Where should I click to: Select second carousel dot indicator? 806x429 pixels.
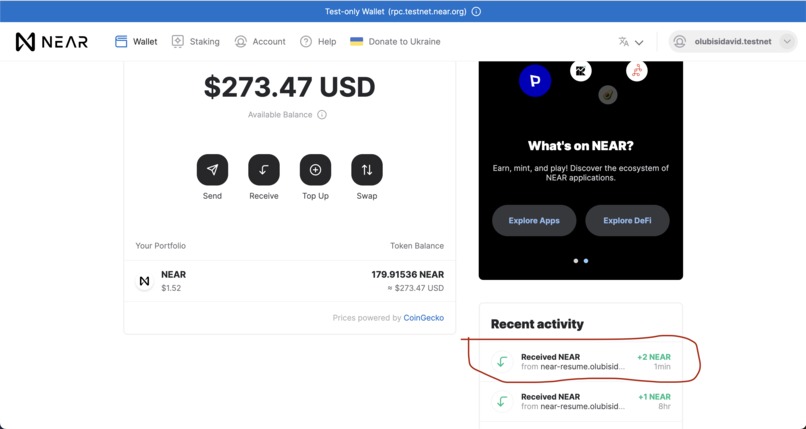[x=586, y=261]
